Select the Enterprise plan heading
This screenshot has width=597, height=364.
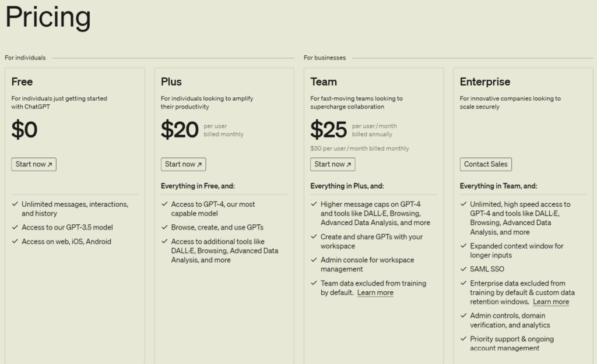(x=484, y=82)
